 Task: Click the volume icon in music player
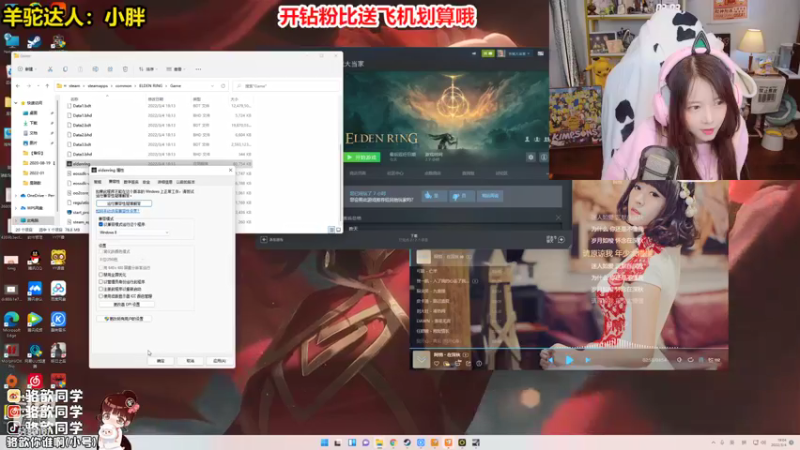coord(679,360)
